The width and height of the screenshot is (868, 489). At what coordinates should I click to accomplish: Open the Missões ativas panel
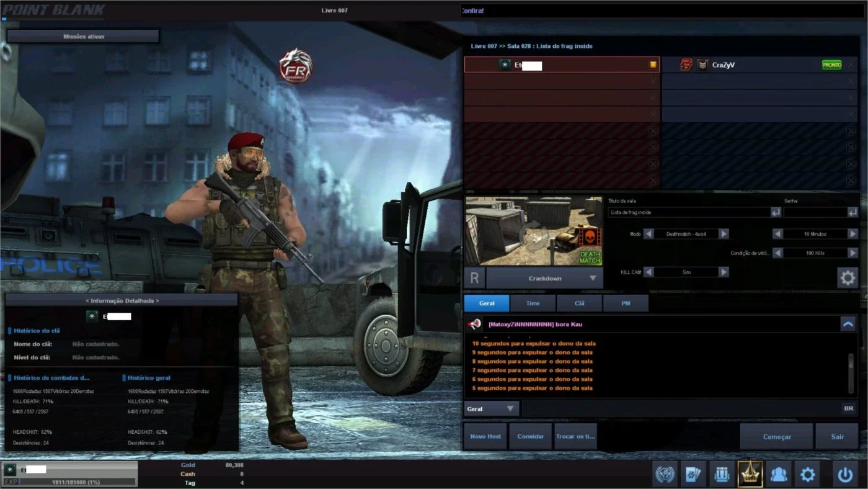point(83,37)
